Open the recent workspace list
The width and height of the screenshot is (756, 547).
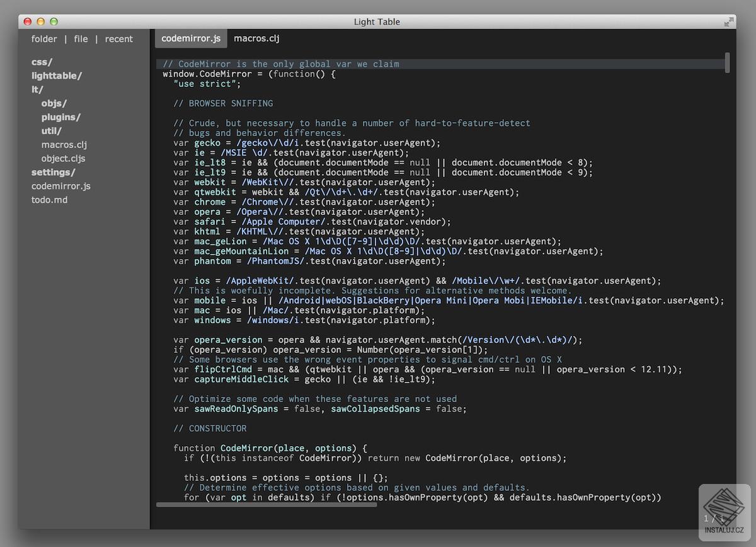[118, 39]
